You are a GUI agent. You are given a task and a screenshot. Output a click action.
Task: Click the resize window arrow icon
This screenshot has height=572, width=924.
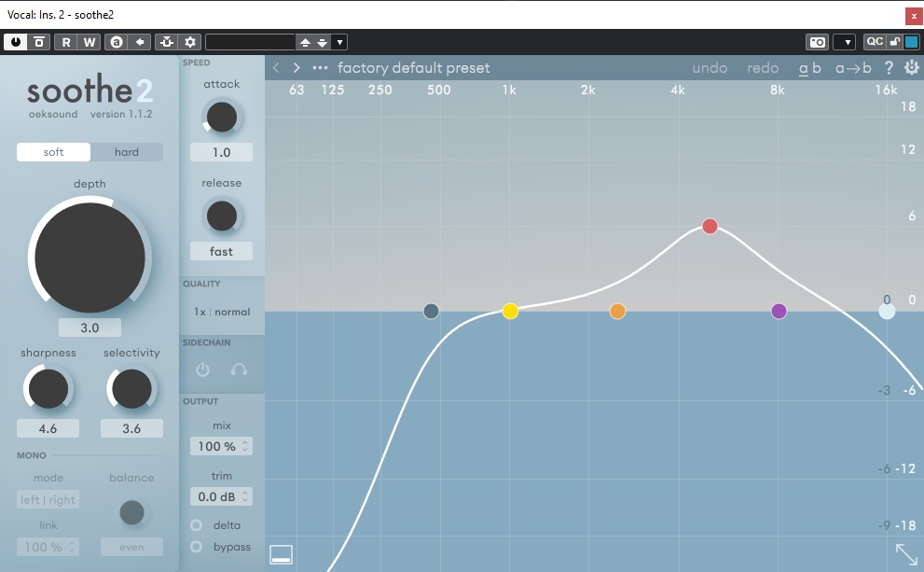tap(906, 554)
